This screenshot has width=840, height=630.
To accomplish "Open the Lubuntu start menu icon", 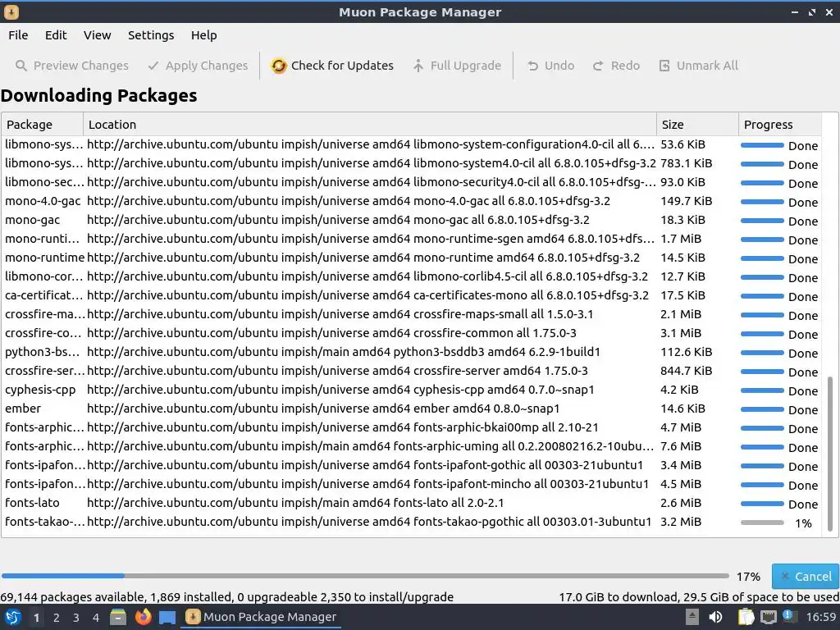I will (x=13, y=617).
